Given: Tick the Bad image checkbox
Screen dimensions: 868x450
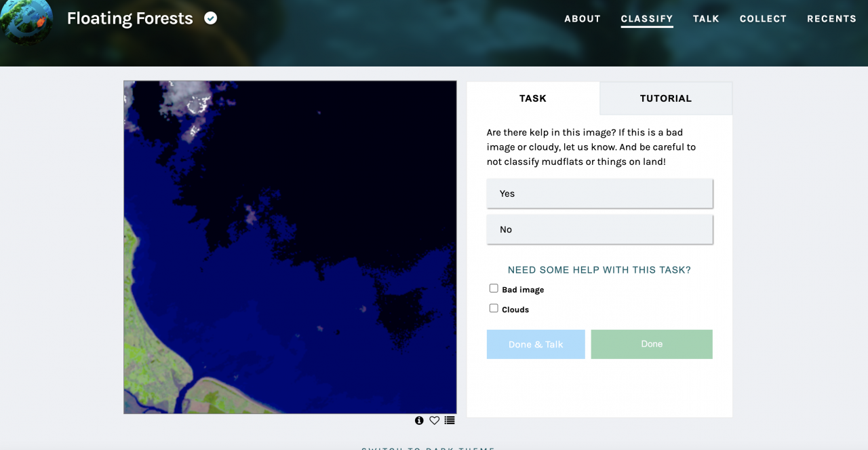Looking at the screenshot, I should click(494, 288).
